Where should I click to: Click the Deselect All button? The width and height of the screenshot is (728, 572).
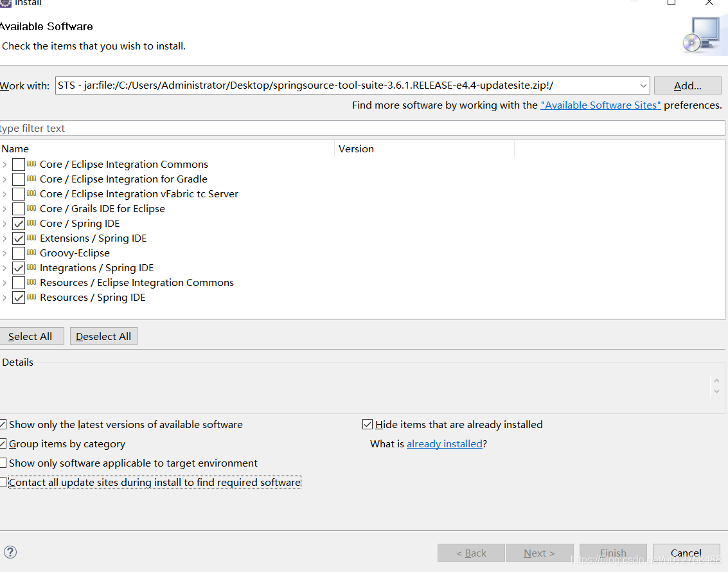(x=103, y=336)
